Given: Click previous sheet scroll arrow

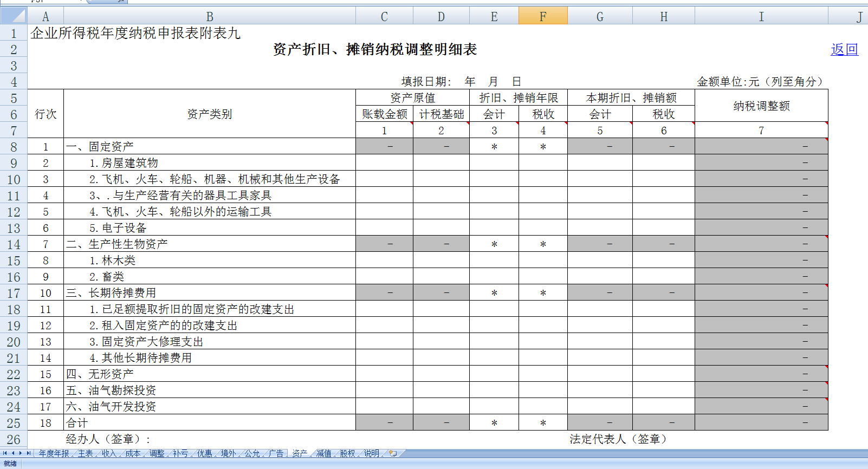Looking at the screenshot, I should click(13, 453).
